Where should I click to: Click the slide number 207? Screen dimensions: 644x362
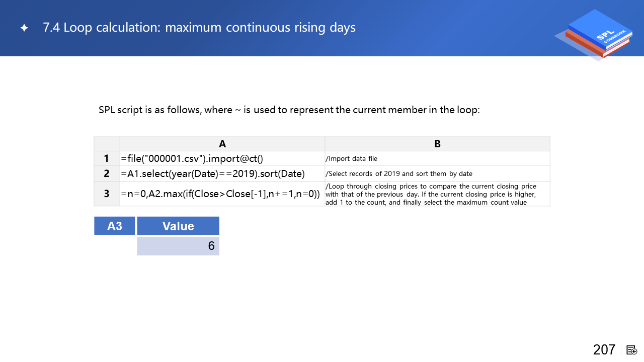click(604, 349)
